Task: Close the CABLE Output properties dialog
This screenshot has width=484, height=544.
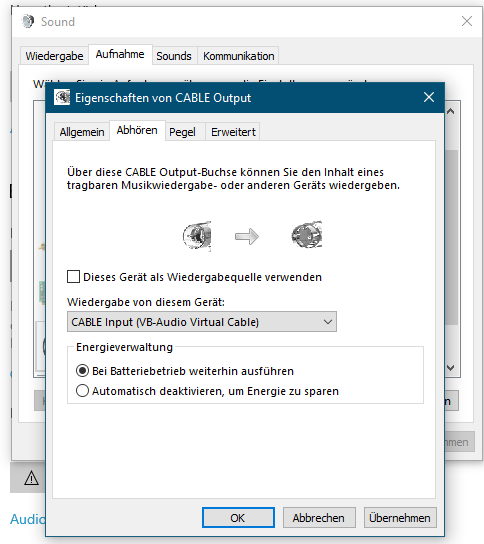Action: (x=429, y=97)
